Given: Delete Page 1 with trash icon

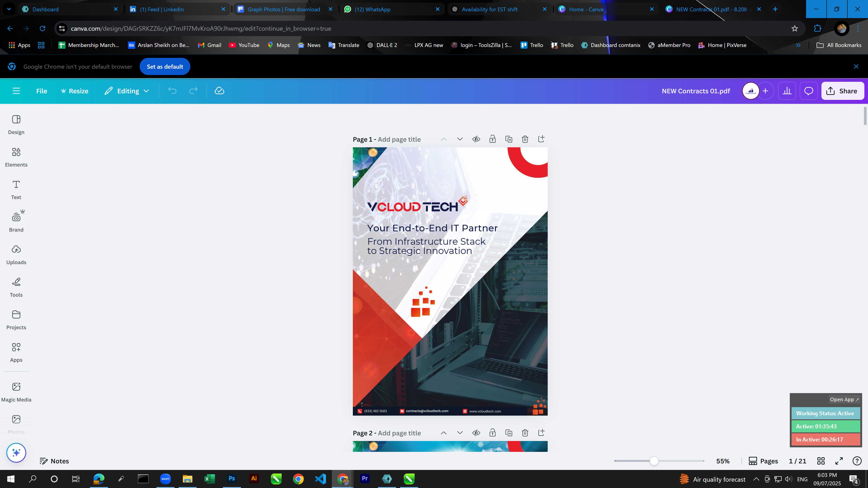Looking at the screenshot, I should [x=525, y=139].
